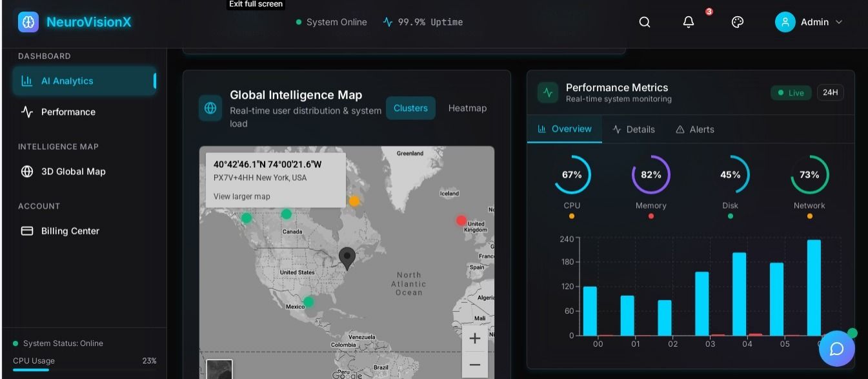Open Billing Center in the sidebar
868x379 pixels.
70,231
